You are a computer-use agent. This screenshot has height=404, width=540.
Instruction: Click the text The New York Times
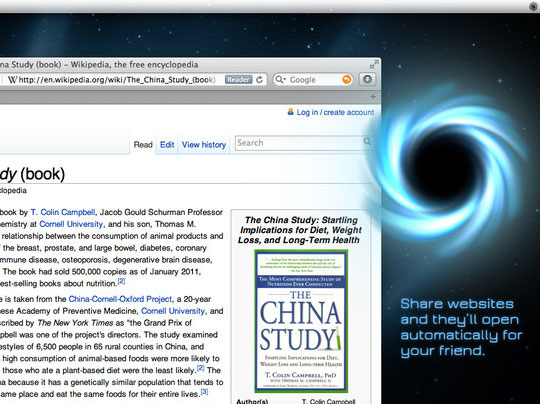[x=75, y=323]
